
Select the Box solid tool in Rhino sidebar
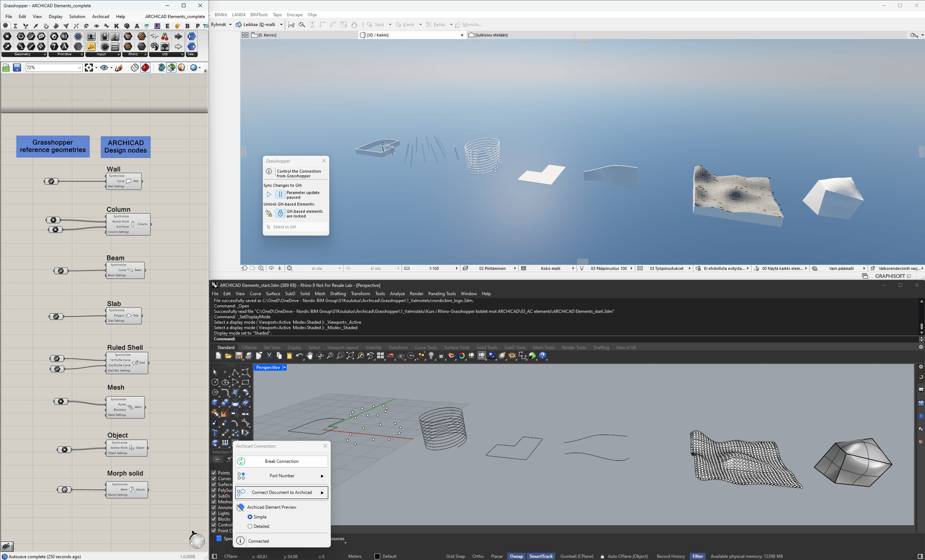(215, 402)
